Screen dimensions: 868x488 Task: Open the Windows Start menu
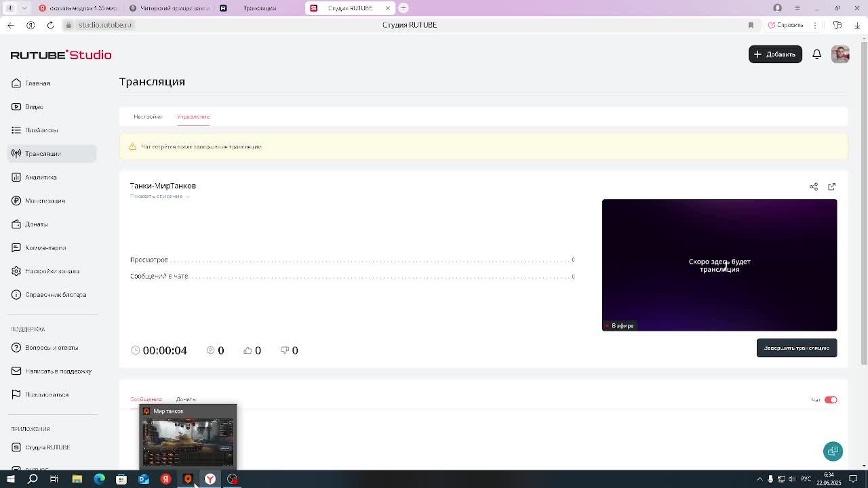click(10, 479)
